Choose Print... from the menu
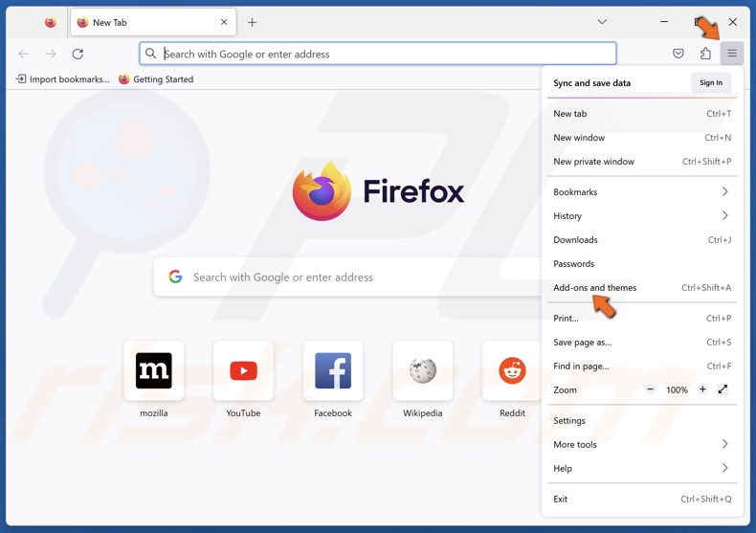 point(642,318)
